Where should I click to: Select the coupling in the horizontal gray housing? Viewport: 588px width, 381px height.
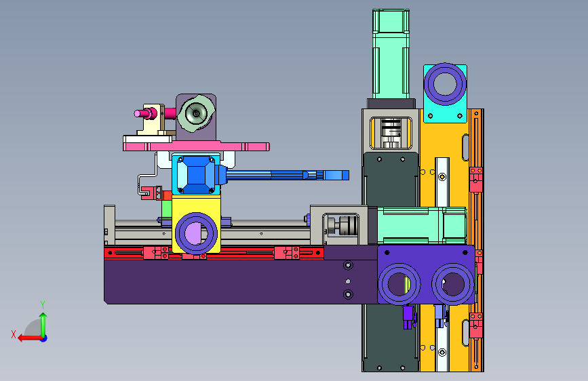pos(343,225)
